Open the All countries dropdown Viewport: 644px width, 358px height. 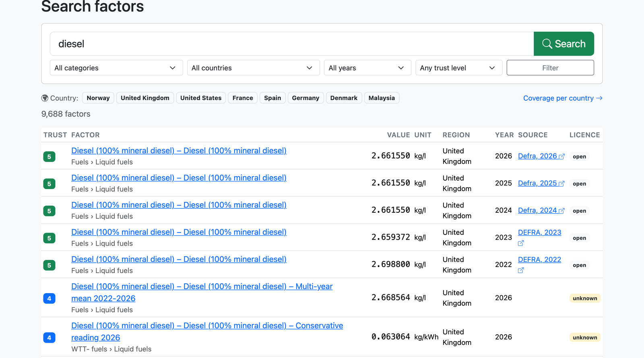[x=253, y=68]
